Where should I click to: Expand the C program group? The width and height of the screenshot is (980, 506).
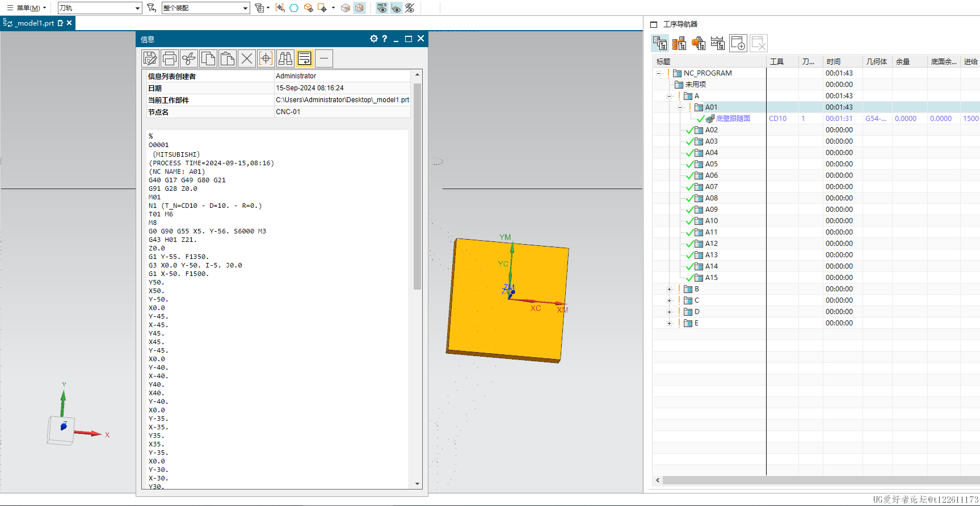(670, 300)
